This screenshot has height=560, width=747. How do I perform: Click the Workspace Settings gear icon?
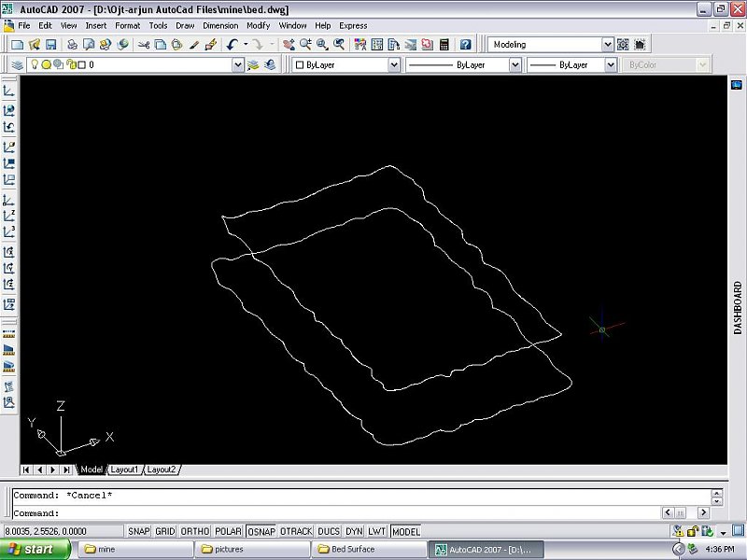tap(623, 45)
